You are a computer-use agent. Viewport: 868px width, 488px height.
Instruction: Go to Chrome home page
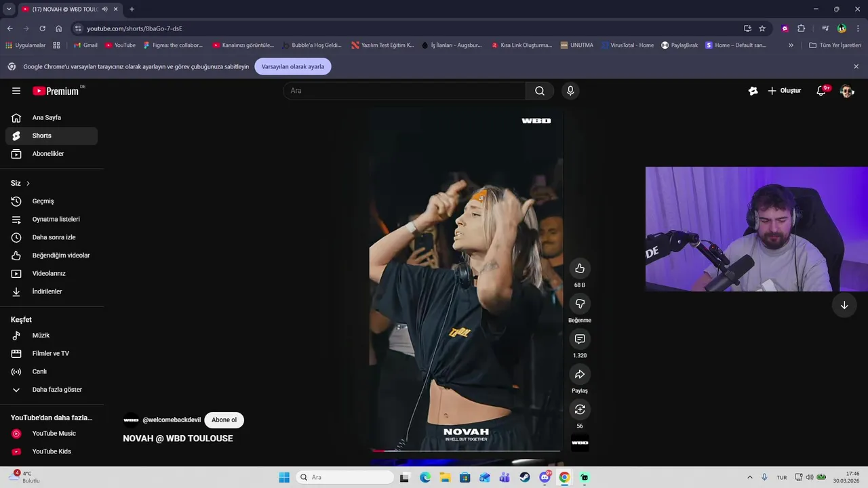[58, 28]
